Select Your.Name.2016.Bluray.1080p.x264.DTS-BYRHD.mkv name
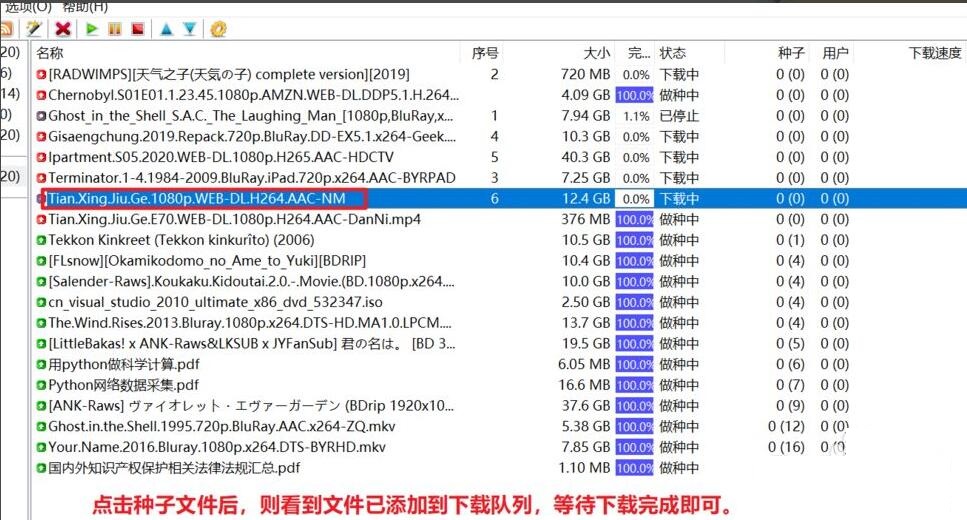 [x=217, y=447]
